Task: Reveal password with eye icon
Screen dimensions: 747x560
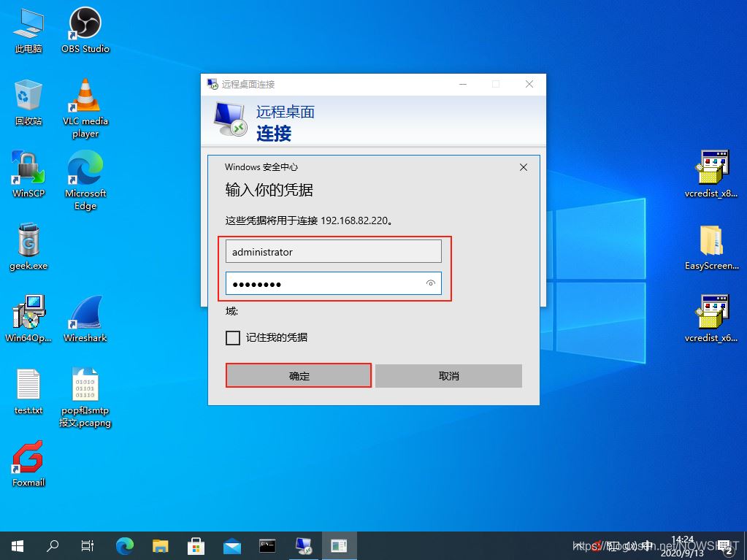Action: (431, 283)
